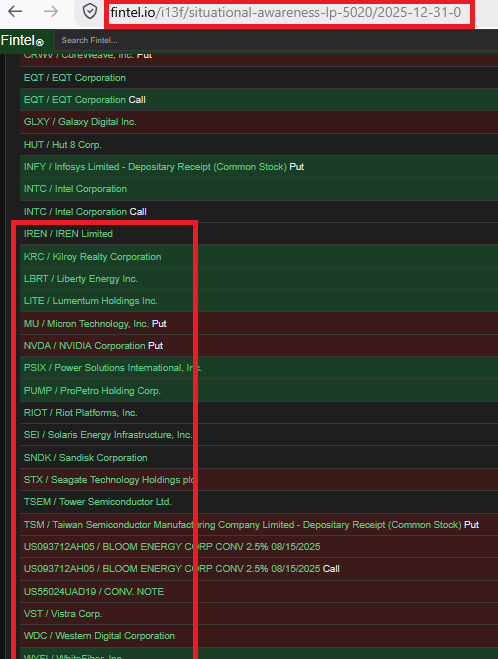The height and width of the screenshot is (659, 498).
Task: Open VST / Vistra Corp. link
Action: click(x=63, y=614)
